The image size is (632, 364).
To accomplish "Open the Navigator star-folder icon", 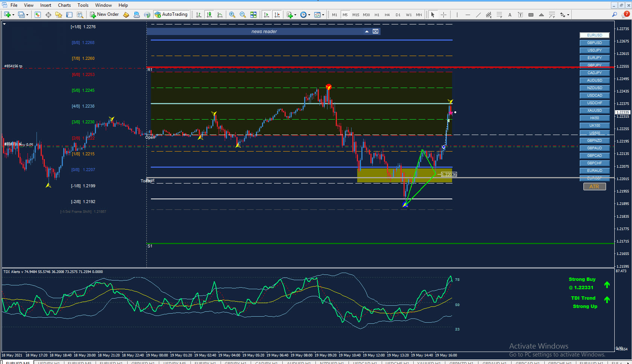I will pos(59,15).
